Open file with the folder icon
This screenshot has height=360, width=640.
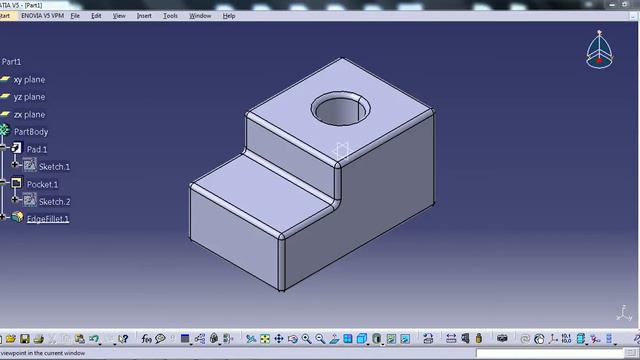(11, 338)
